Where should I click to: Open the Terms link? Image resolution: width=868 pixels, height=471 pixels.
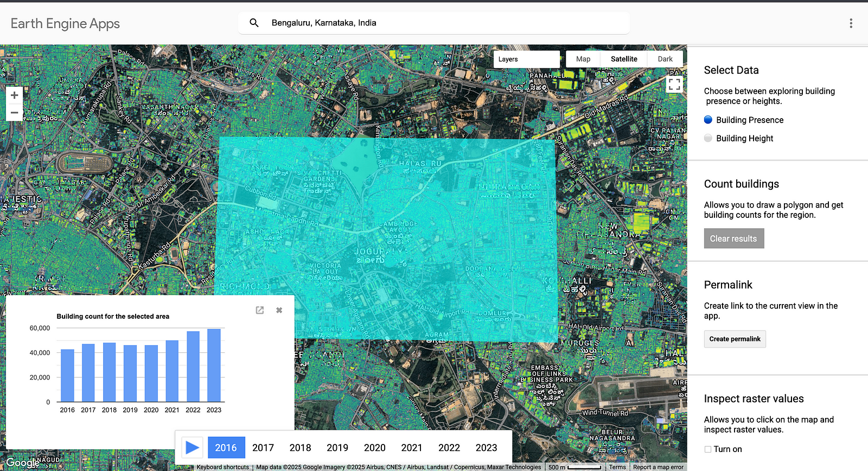point(617,467)
